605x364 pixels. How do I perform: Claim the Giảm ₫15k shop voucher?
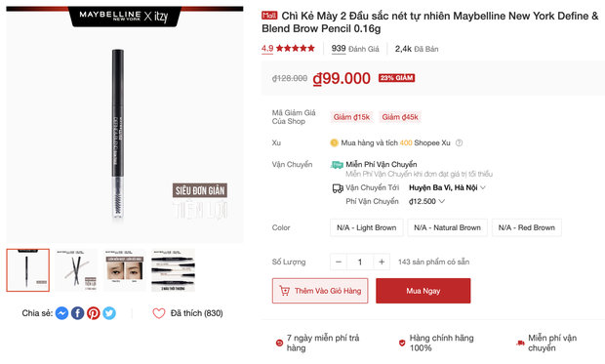[x=351, y=117]
